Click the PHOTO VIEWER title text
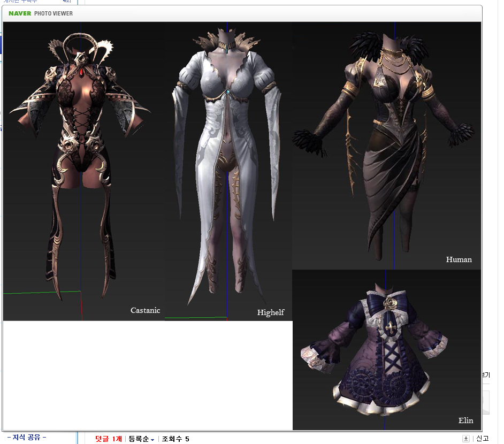The width and height of the screenshot is (504, 444). 54,13
